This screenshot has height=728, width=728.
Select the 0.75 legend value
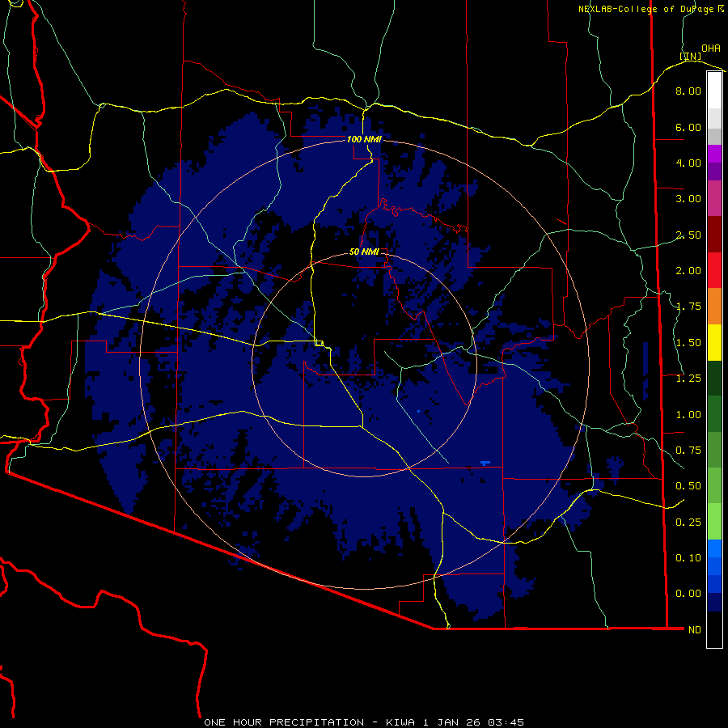click(688, 451)
